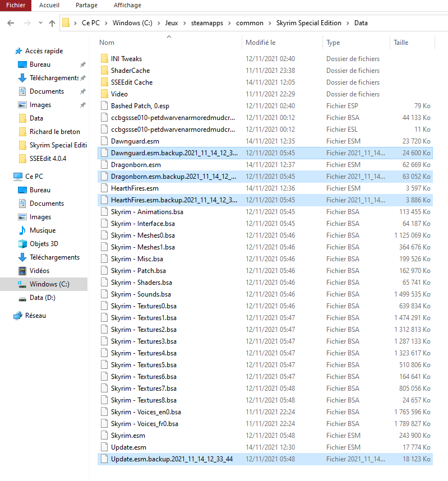Open Richard le breton folder
Viewport: 448px width, 481px height.
pos(54,132)
